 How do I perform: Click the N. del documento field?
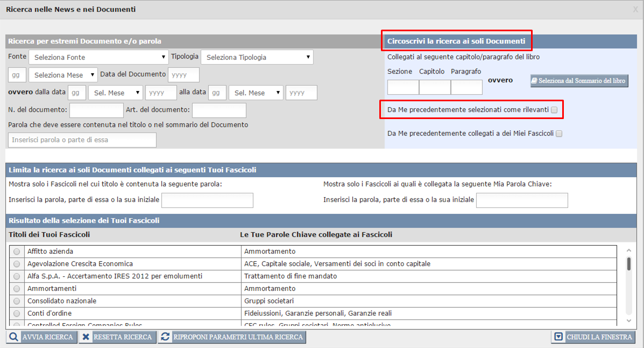[x=96, y=110]
